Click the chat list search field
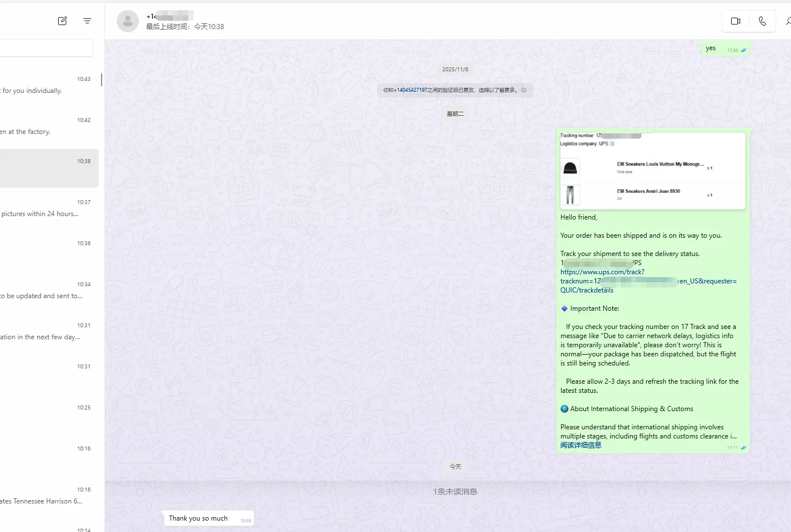Screen dimensions: 791x532 [x=46, y=48]
